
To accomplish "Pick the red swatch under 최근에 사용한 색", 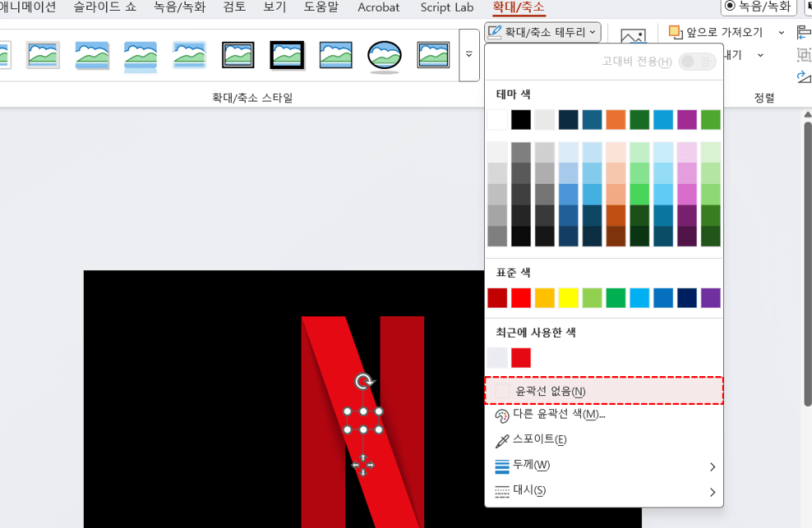I will [523, 358].
